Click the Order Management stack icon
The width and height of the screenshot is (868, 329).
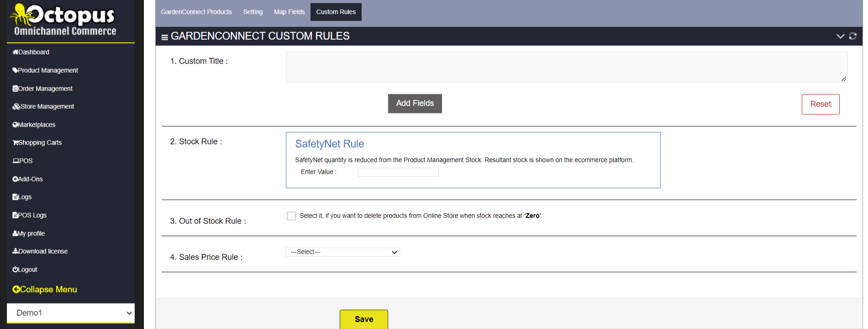pos(16,89)
